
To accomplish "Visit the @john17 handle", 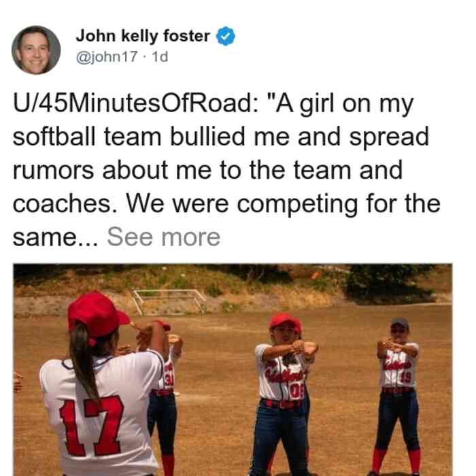I will click(107, 56).
